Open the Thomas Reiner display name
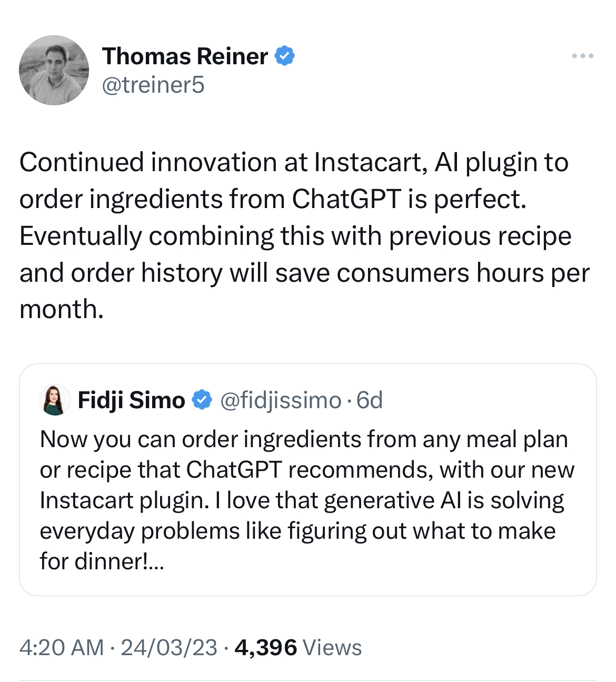Viewport: 616px width, 682px height. tap(185, 56)
